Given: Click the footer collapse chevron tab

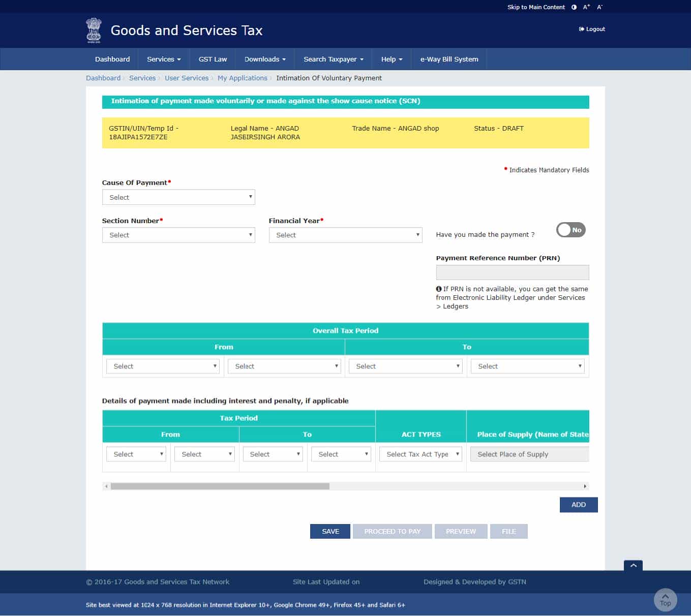Looking at the screenshot, I should [x=633, y=565].
